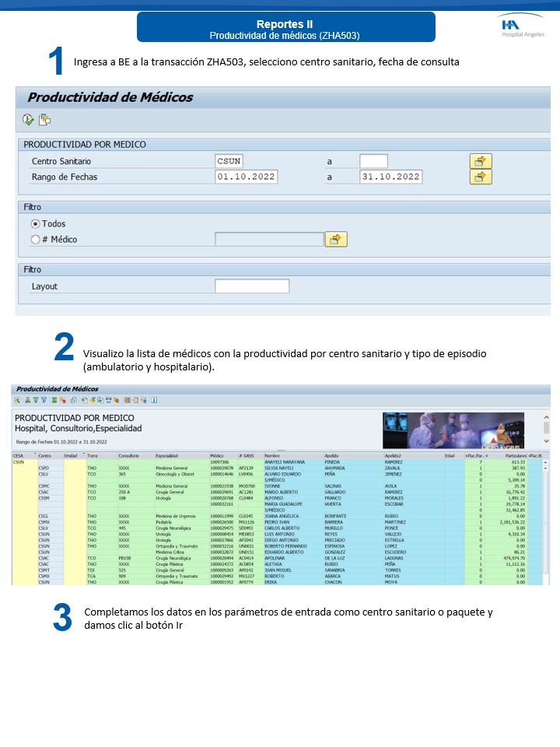Click the blue Information icon in report toolbar
This screenshot has height=747, width=560.
pos(154,400)
